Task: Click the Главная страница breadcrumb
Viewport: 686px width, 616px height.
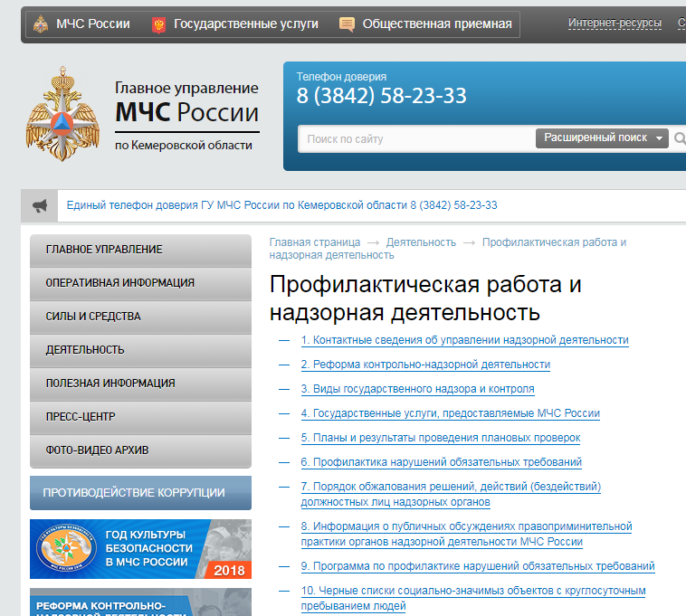Action: 314,242
